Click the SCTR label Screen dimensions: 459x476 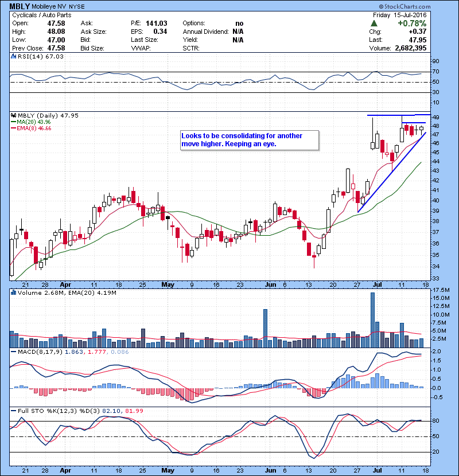pos(190,48)
